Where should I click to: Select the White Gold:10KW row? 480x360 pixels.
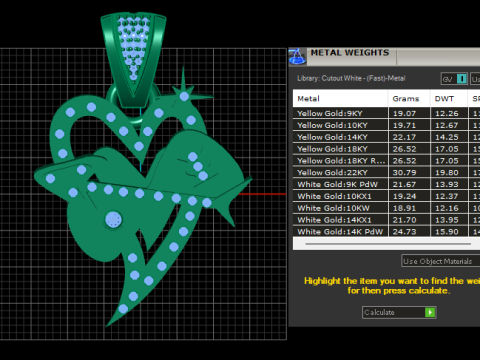point(387,208)
